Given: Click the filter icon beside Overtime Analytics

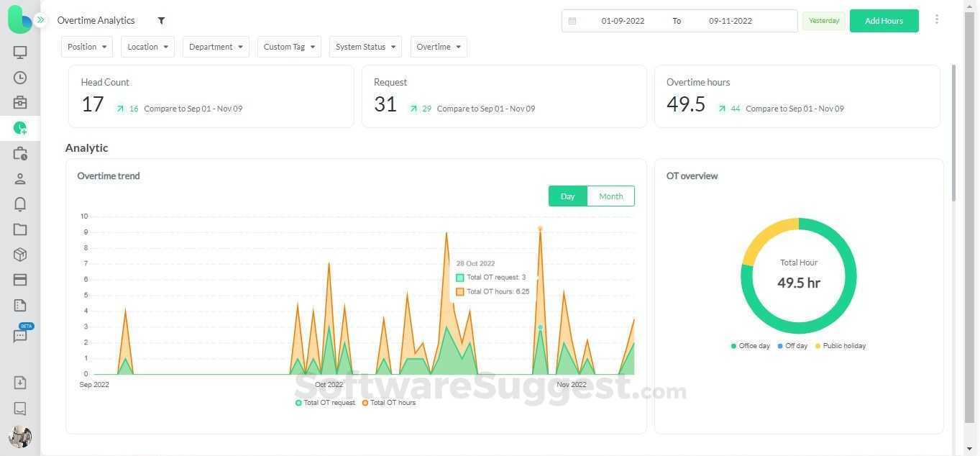Looking at the screenshot, I should point(161,20).
